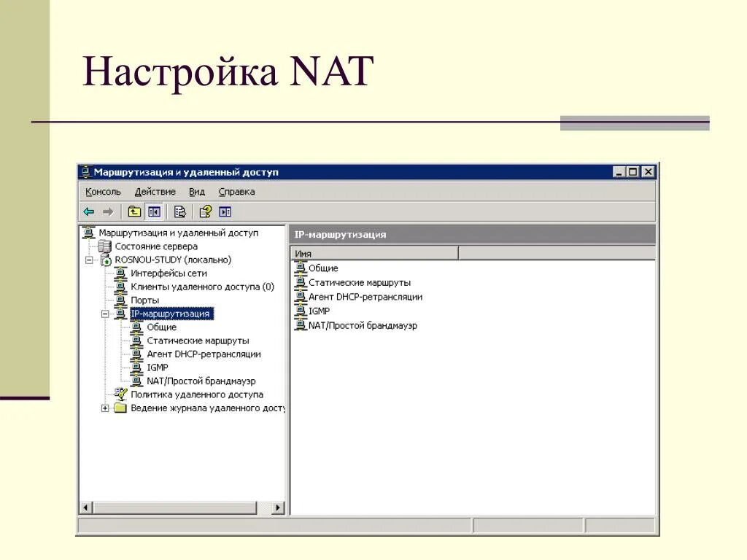This screenshot has width=747, height=560.
Task: Click the ROSNOU-STUDY server icon
Action: point(106,260)
